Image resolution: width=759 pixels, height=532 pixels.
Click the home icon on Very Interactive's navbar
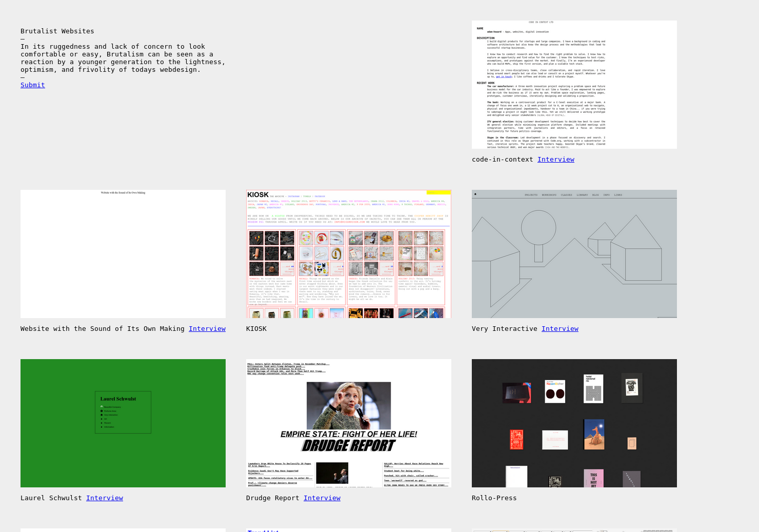[x=475, y=194]
